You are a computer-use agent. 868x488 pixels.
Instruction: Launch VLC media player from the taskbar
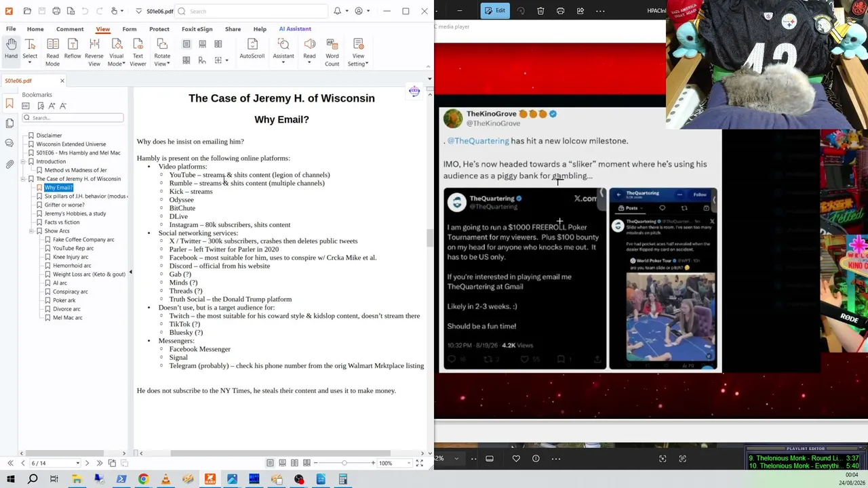[x=165, y=480]
